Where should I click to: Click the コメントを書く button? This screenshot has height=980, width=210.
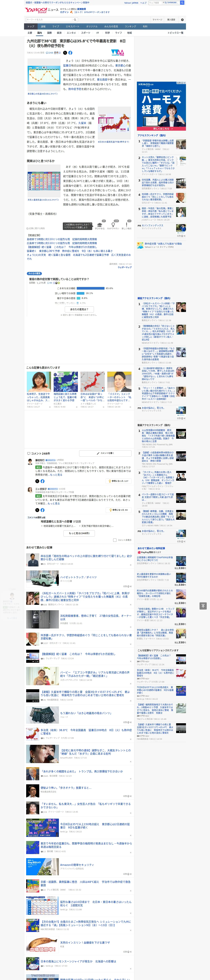[x=105, y=453]
